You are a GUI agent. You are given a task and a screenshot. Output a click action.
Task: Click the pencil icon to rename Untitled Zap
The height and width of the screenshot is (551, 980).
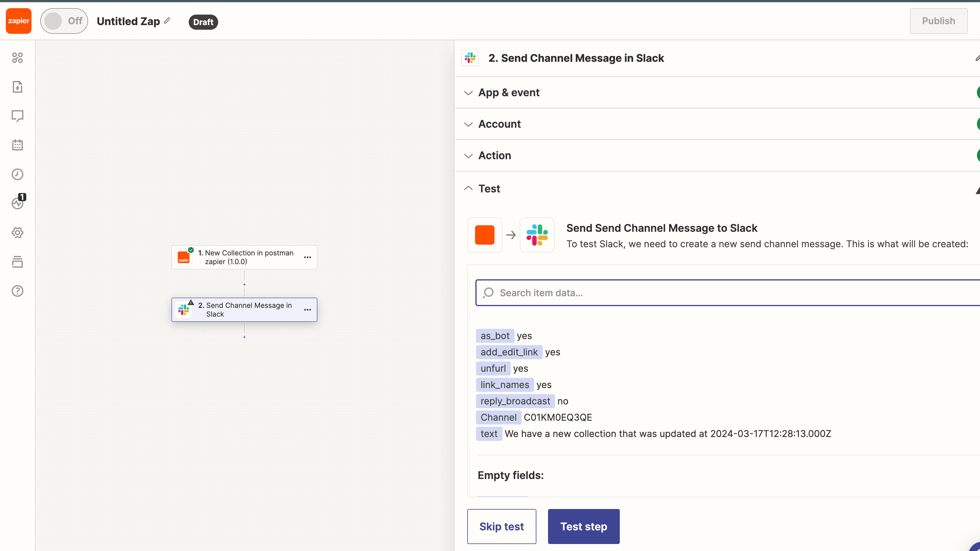point(167,20)
